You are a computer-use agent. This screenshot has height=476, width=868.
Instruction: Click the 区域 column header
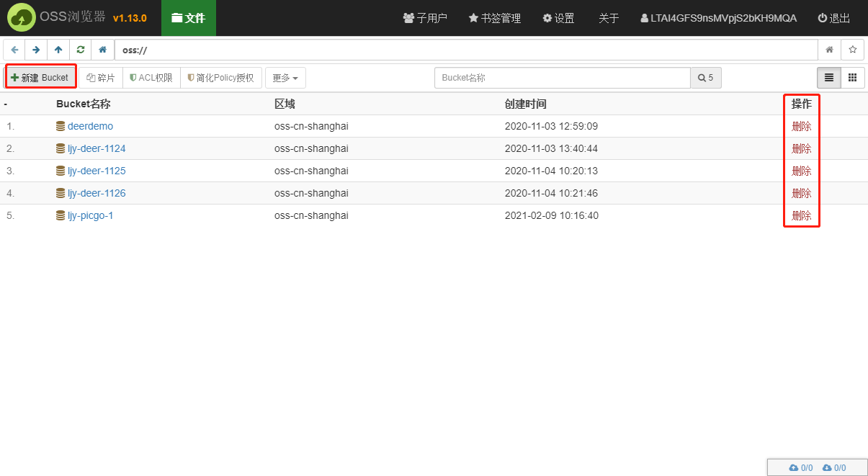(x=285, y=104)
